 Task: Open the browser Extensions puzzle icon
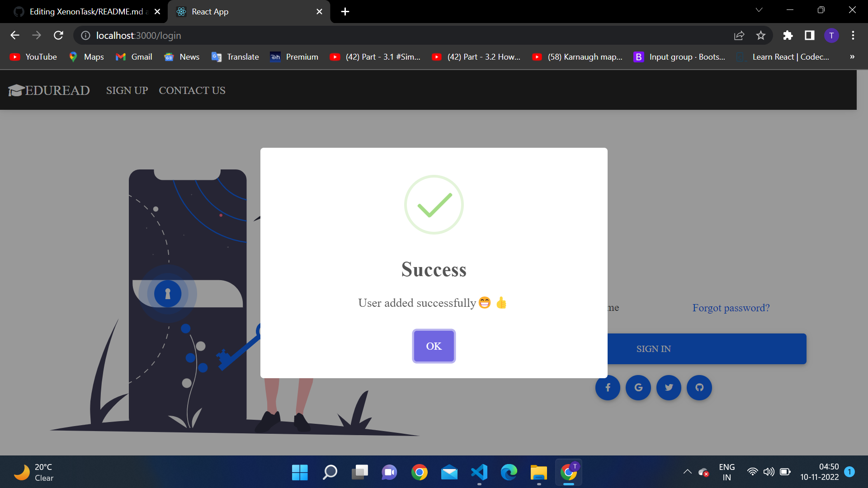(x=788, y=35)
